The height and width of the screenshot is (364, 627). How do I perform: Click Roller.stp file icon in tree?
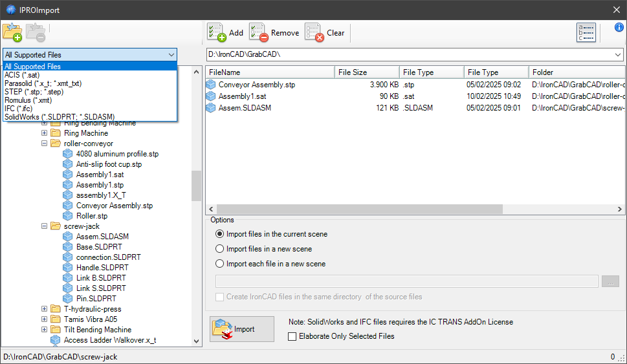click(67, 216)
